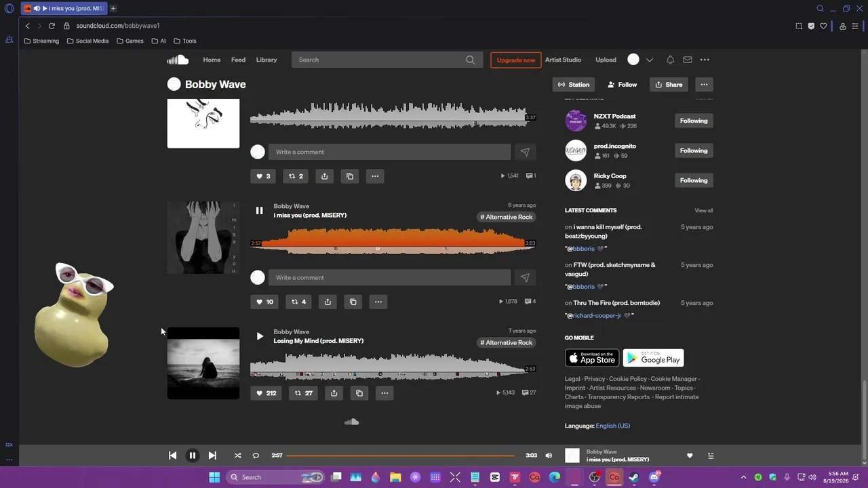This screenshot has width=868, height=488.
Task: Click the Upgrade now button
Action: (x=516, y=60)
